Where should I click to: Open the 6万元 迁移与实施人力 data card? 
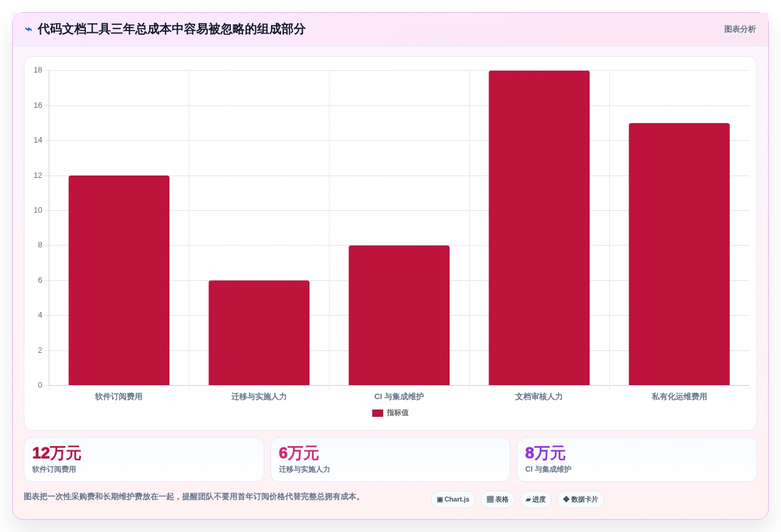pyautogui.click(x=390, y=459)
